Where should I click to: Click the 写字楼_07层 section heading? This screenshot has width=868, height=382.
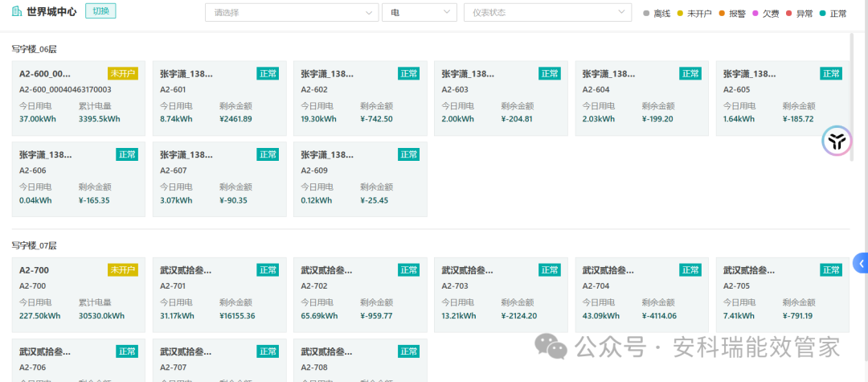(35, 246)
